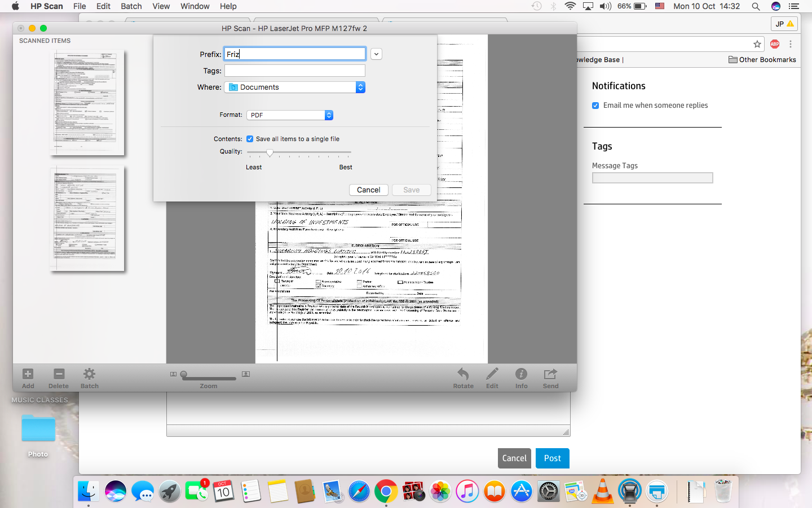Click the Send icon to share the scan
Viewport: 812px width, 508px height.
[x=550, y=374]
